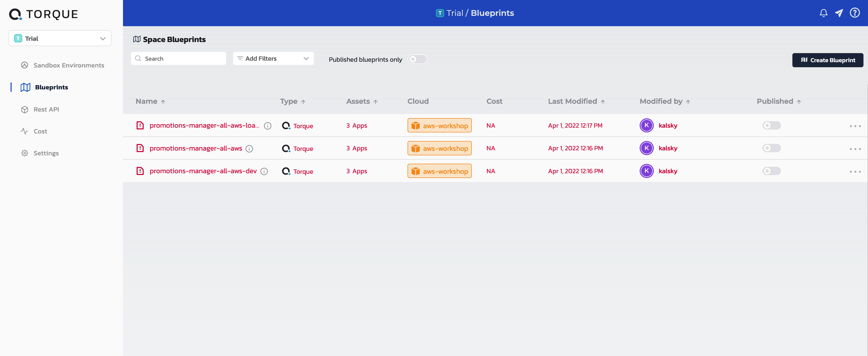Open the Trial space dropdown

coord(60,38)
